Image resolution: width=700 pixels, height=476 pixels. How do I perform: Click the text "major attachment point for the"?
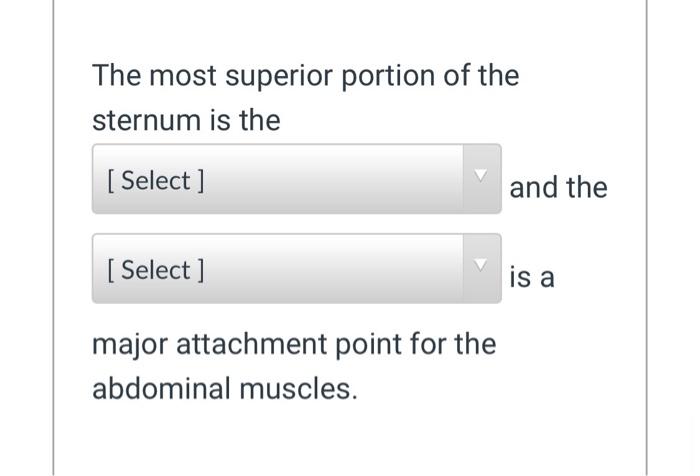coord(293,344)
